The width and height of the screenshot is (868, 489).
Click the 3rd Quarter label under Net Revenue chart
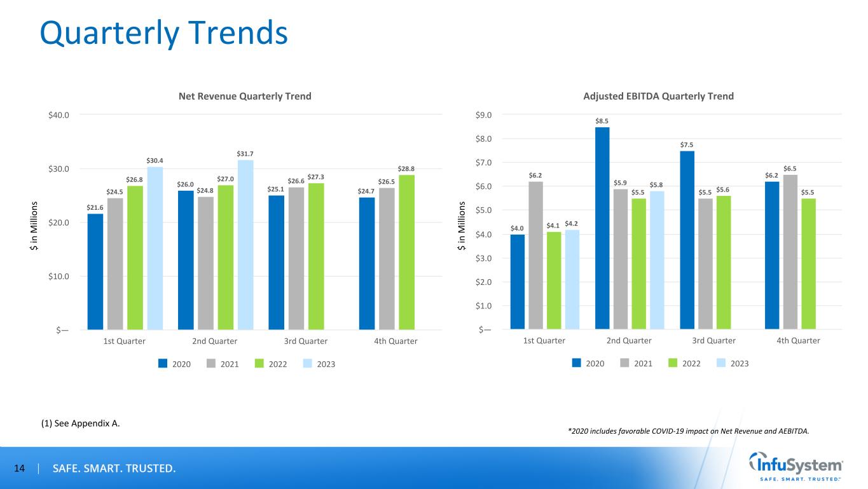tap(305, 341)
